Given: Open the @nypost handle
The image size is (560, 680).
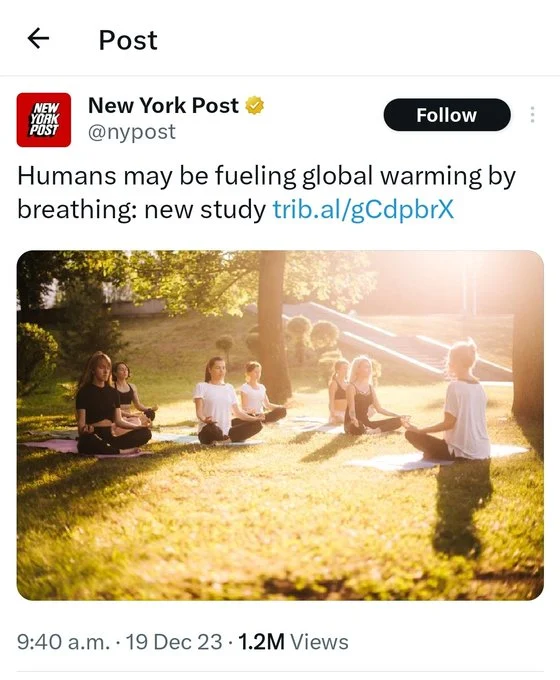Looking at the screenshot, I should 132,131.
